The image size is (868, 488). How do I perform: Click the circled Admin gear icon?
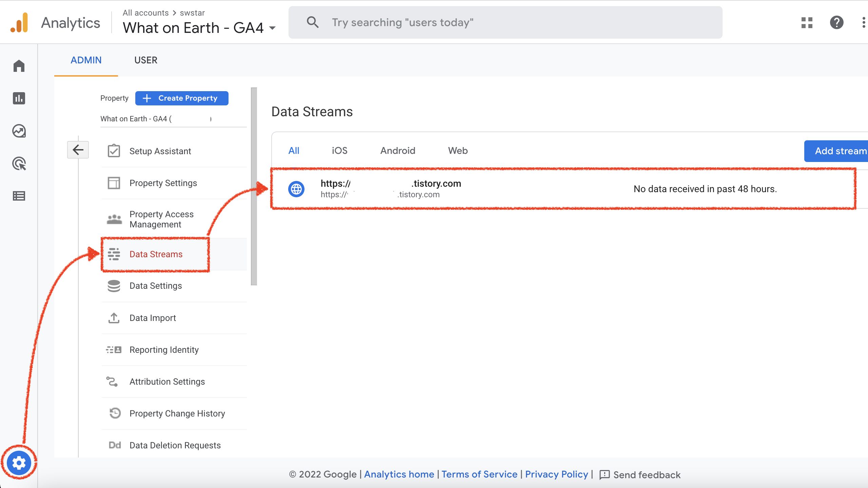pyautogui.click(x=19, y=463)
